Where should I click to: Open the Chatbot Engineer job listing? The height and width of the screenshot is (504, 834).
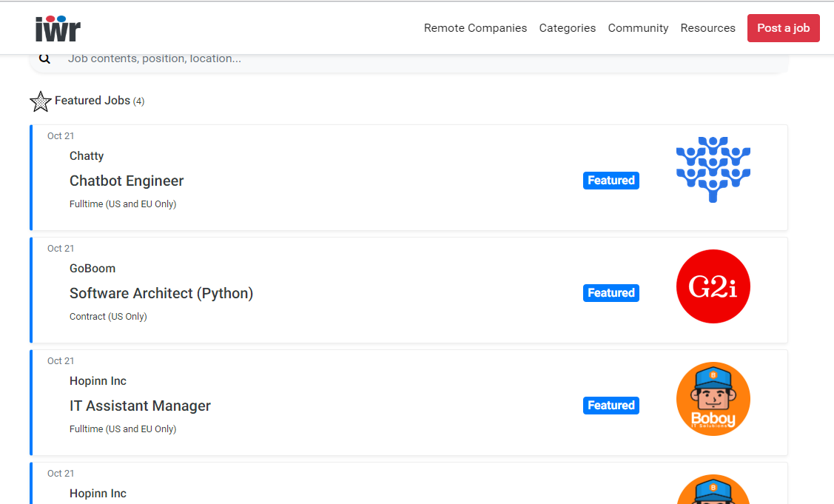[x=127, y=181]
